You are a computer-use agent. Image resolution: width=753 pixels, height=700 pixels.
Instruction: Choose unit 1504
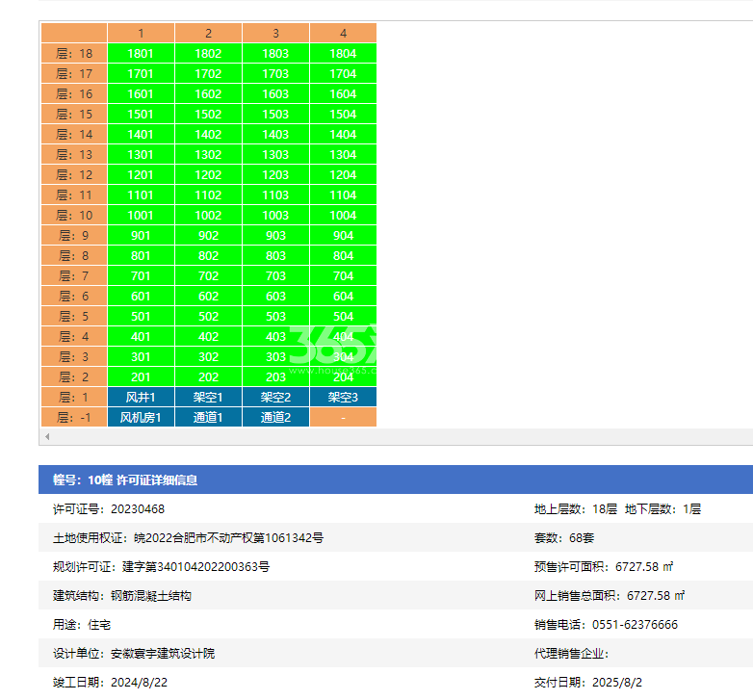(x=343, y=114)
